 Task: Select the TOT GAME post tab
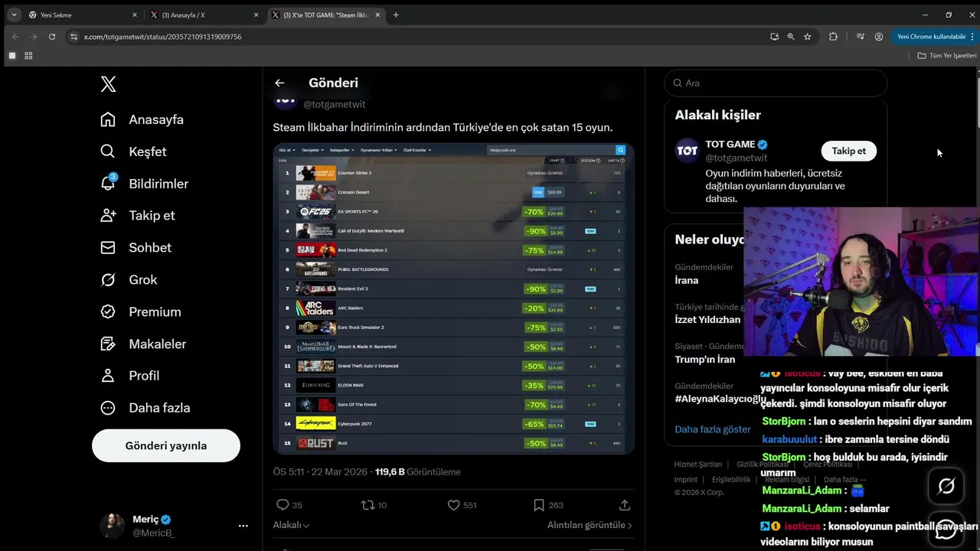click(x=325, y=15)
